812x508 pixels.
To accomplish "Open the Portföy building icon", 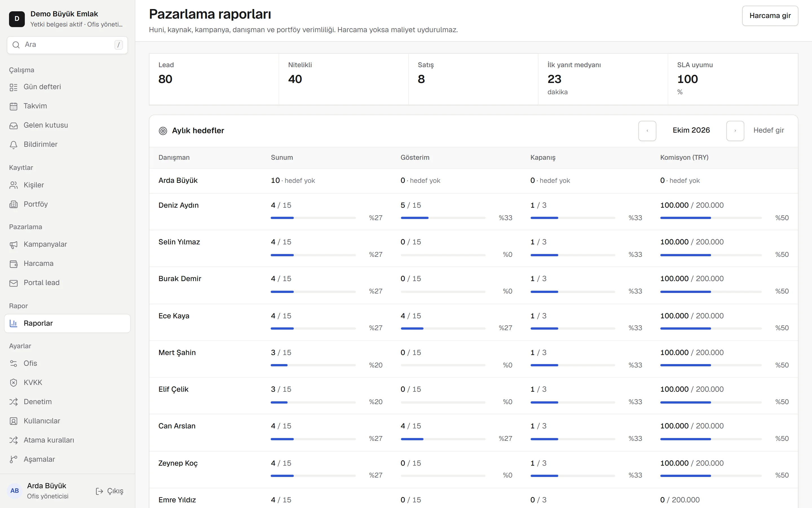I will [14, 204].
